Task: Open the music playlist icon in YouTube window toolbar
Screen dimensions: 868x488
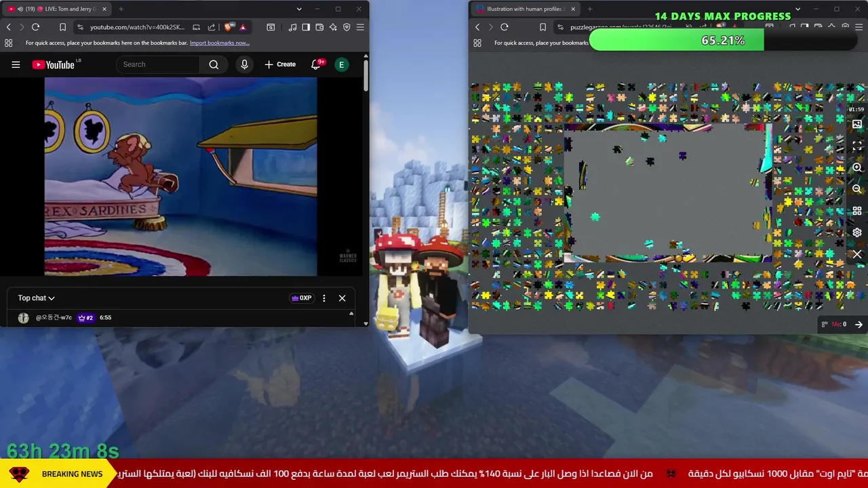Action: click(292, 27)
